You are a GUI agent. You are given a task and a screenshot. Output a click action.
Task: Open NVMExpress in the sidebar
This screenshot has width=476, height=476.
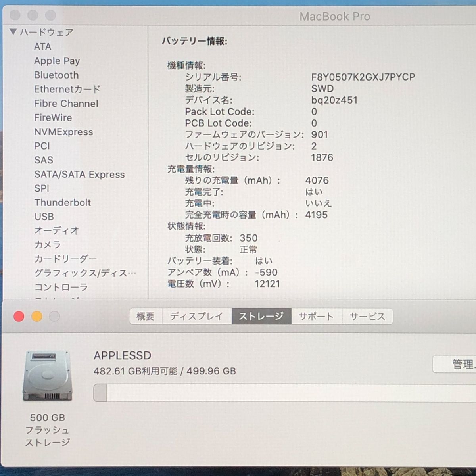point(63,132)
